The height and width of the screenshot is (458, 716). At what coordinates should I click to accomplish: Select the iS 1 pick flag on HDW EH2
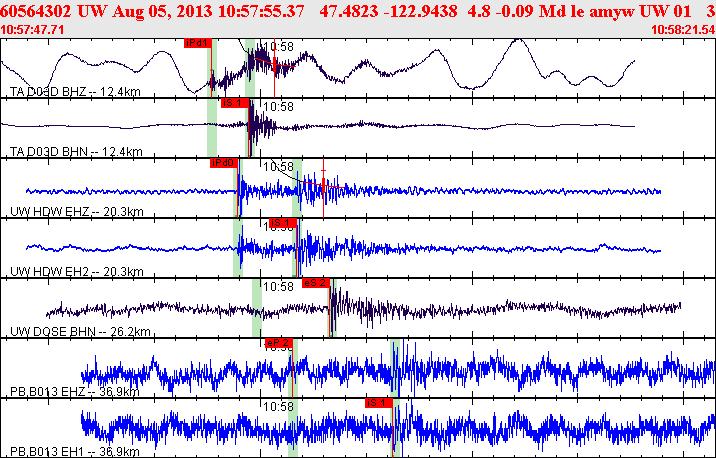tap(283, 223)
